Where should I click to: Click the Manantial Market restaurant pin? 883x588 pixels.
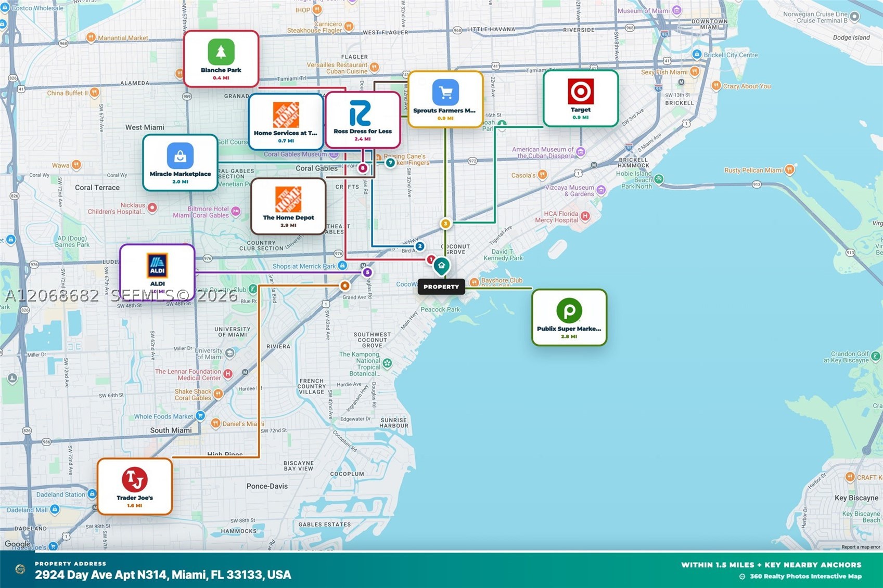(91, 37)
